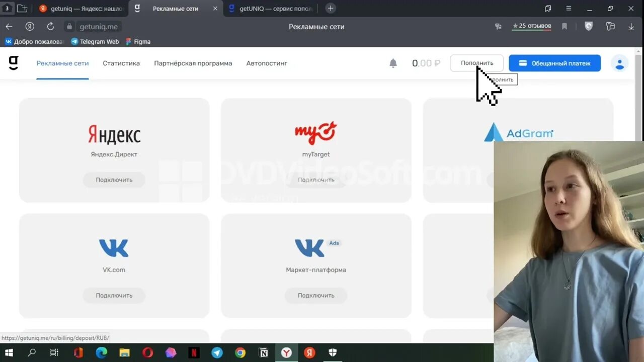Open the Автопостинг section
644x362 pixels.
[267, 63]
